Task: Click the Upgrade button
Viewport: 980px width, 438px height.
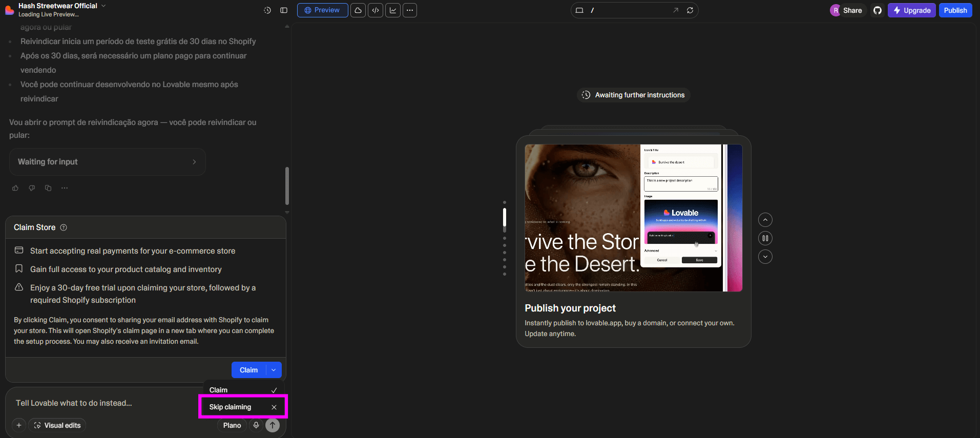Action: tap(912, 10)
